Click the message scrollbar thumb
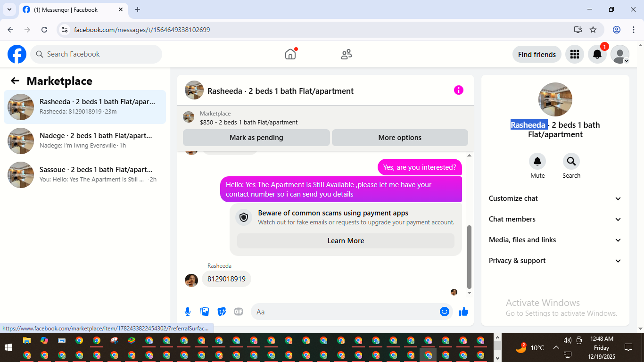644x362 pixels. 469,257
